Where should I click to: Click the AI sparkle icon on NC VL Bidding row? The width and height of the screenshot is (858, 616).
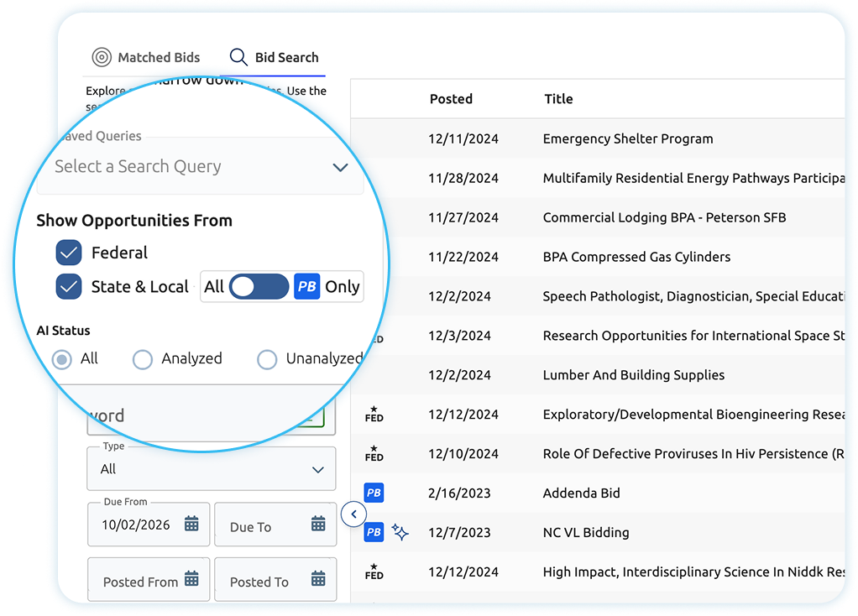click(400, 532)
